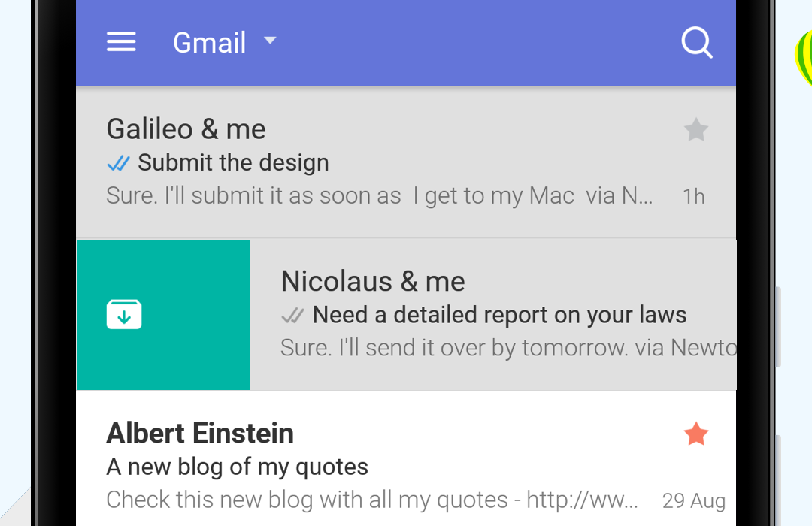This screenshot has height=526, width=812.
Task: Click the 29 Aug date label
Action: pos(694,500)
